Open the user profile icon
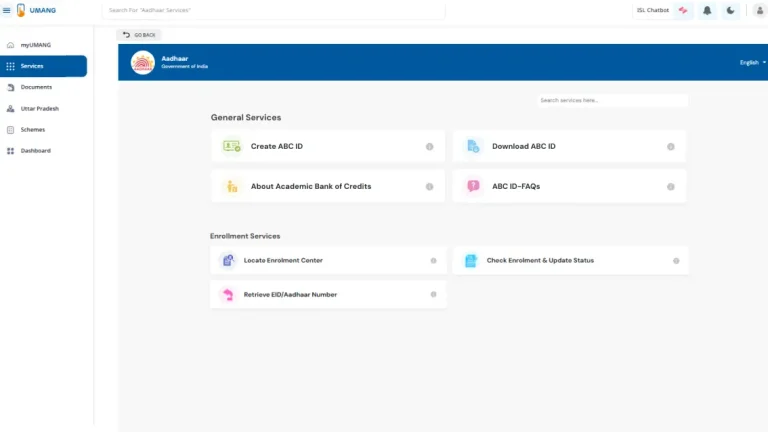This screenshot has width=768, height=432. click(760, 10)
